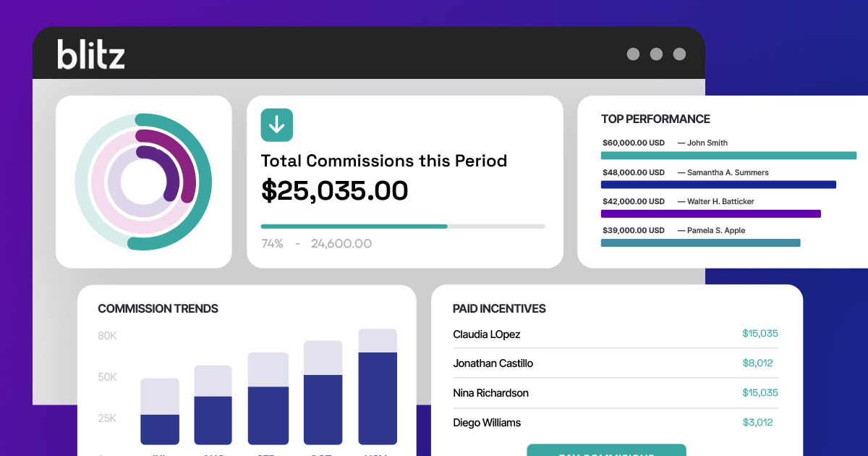The image size is (868, 456).
Task: Click Claudia LOpez's $15,035 amount
Action: 760,334
